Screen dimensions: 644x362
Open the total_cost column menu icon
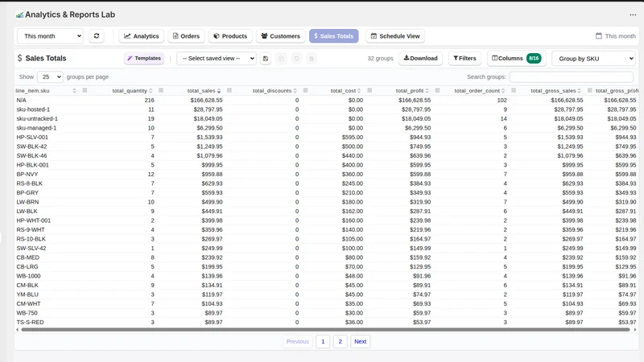pos(369,90)
